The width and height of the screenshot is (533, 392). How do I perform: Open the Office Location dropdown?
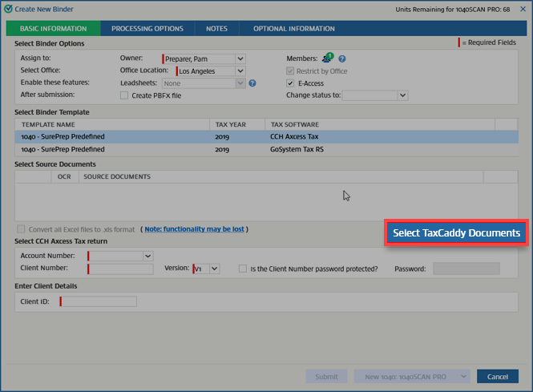pyautogui.click(x=240, y=71)
